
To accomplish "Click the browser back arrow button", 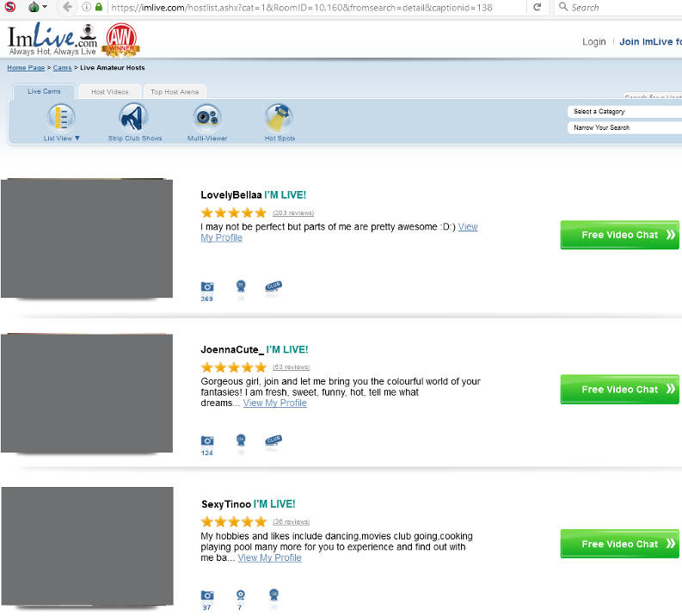I will pyautogui.click(x=67, y=7).
